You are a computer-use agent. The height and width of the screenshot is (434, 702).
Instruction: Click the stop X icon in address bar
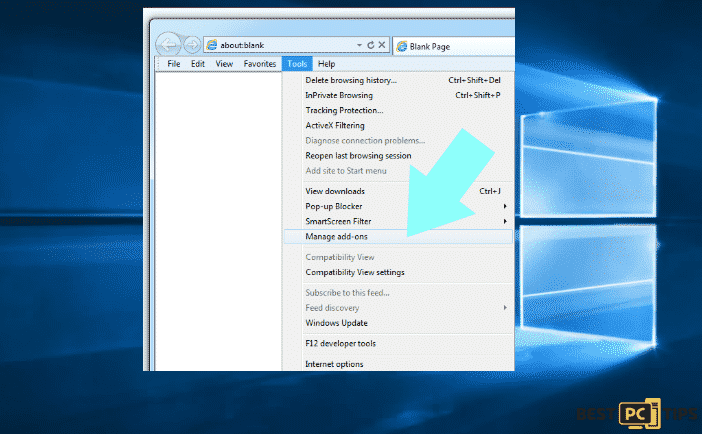[x=381, y=45]
